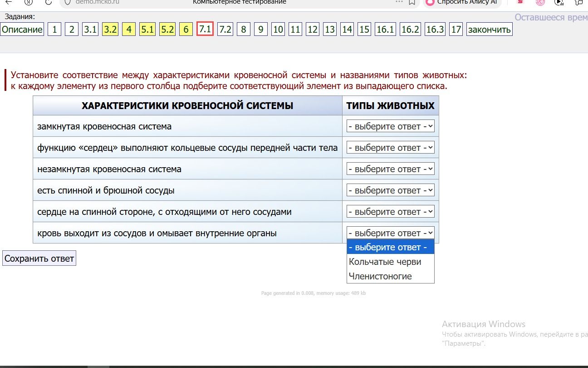588x368 pixels.
Task: Switch to task 14
Action: click(347, 30)
